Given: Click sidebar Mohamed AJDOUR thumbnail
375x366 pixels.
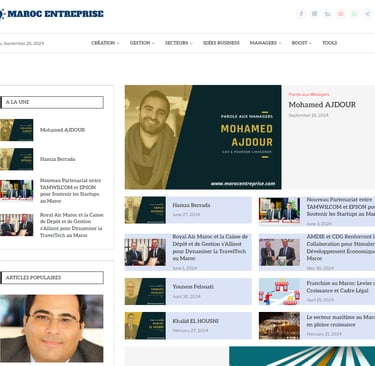Looking at the screenshot, I should click(x=17, y=130).
